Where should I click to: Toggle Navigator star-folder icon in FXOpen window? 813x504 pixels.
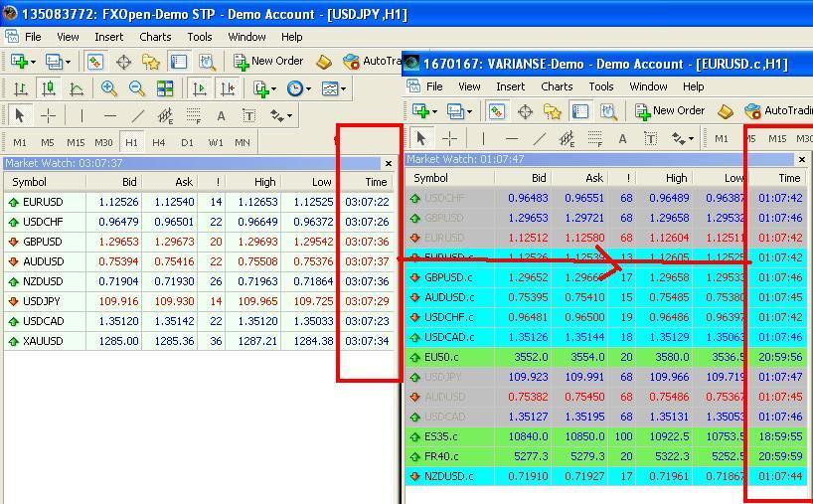click(151, 63)
